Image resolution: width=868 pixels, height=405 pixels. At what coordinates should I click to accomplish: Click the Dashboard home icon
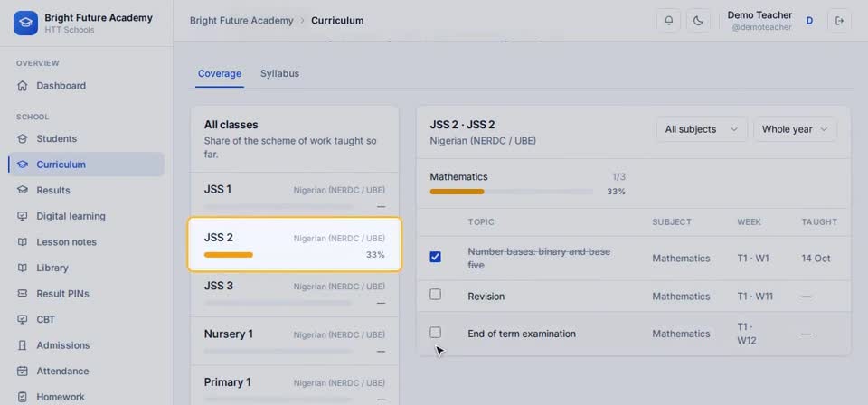coord(22,86)
